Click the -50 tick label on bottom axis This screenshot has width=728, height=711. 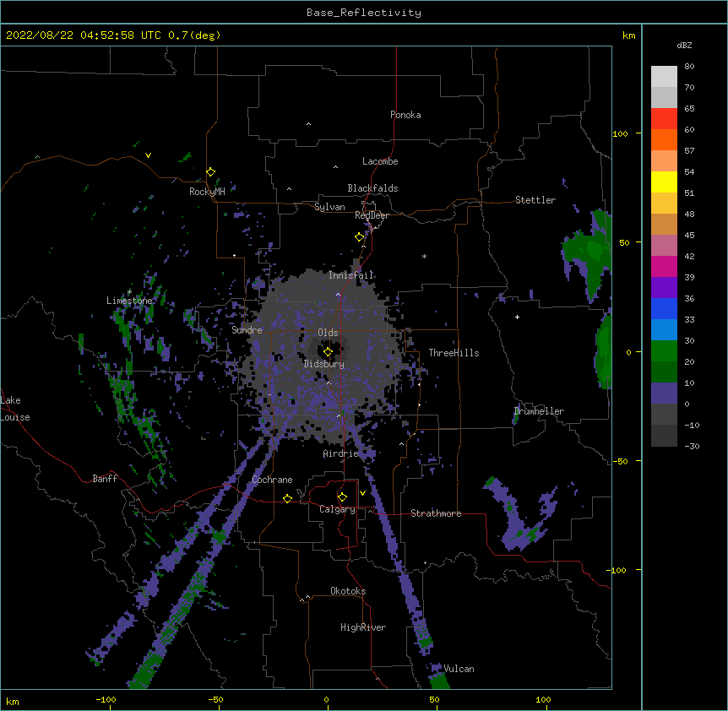click(x=215, y=699)
